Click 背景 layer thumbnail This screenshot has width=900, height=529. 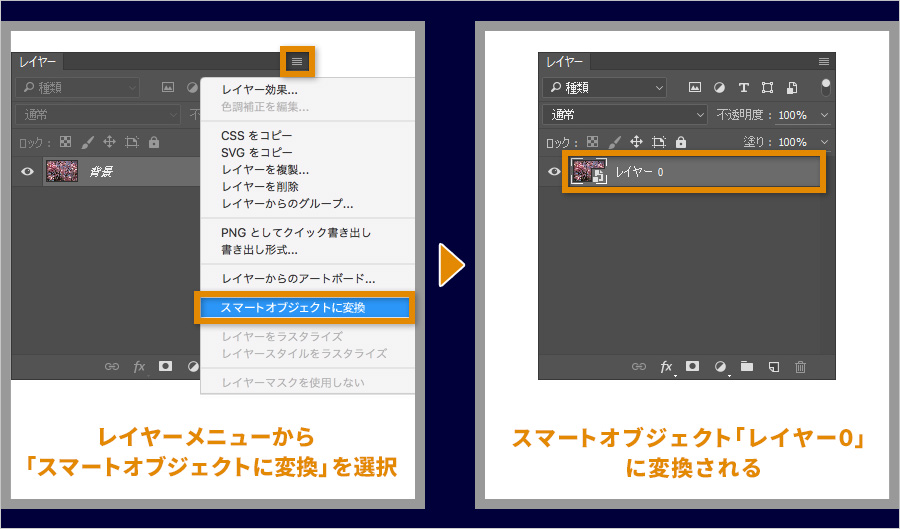[x=61, y=172]
